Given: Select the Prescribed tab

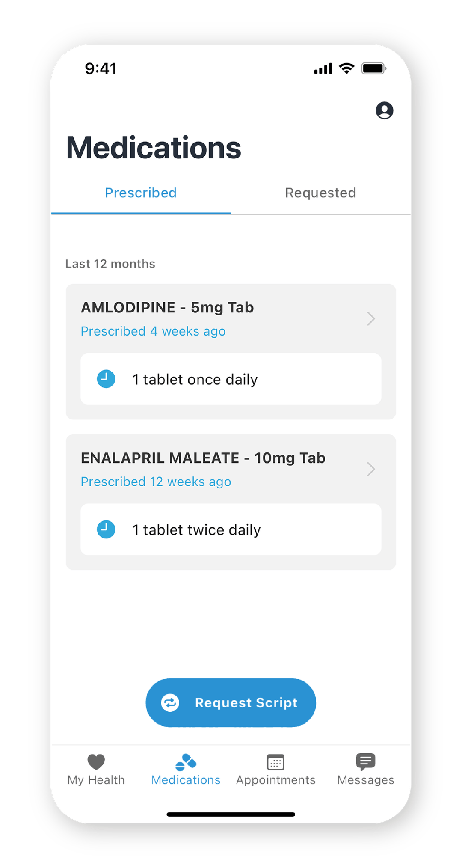Looking at the screenshot, I should click(x=140, y=193).
